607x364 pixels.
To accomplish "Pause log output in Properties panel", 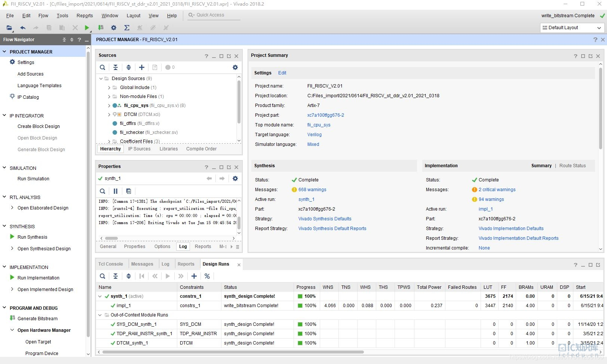I will pyautogui.click(x=116, y=191).
